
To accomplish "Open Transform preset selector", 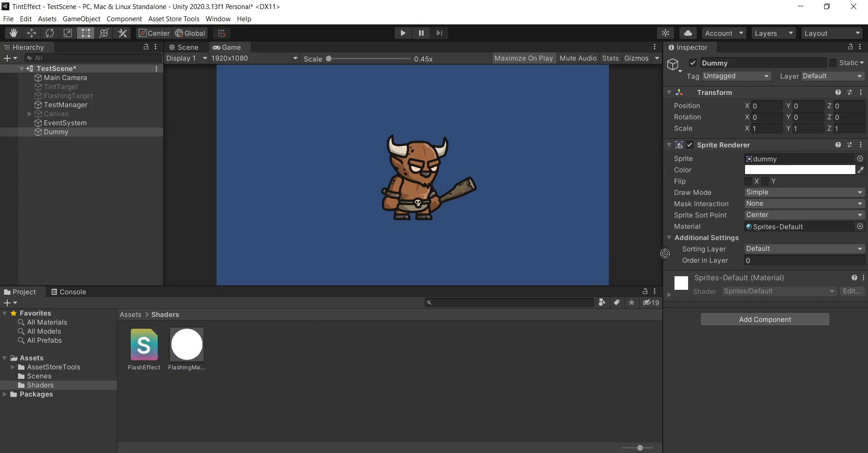I will [x=849, y=92].
